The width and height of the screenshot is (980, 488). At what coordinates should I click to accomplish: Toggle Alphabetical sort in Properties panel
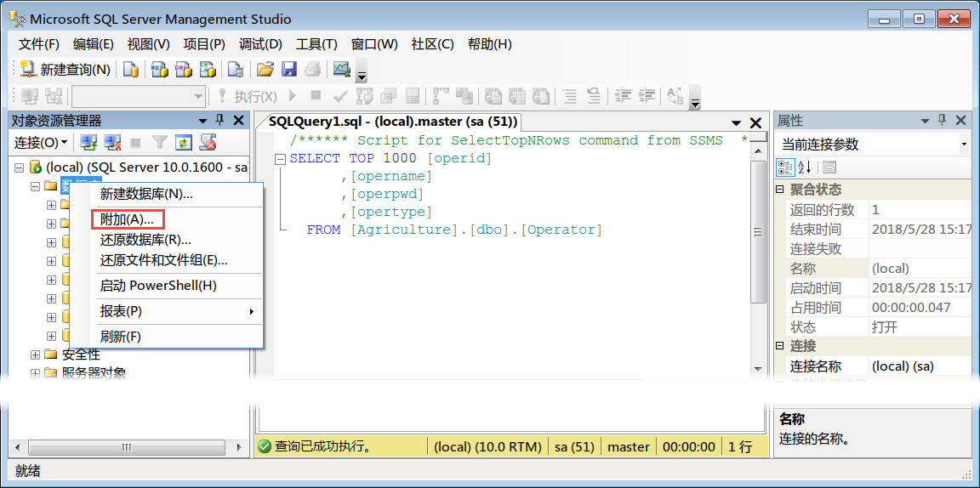pyautogui.click(x=804, y=167)
